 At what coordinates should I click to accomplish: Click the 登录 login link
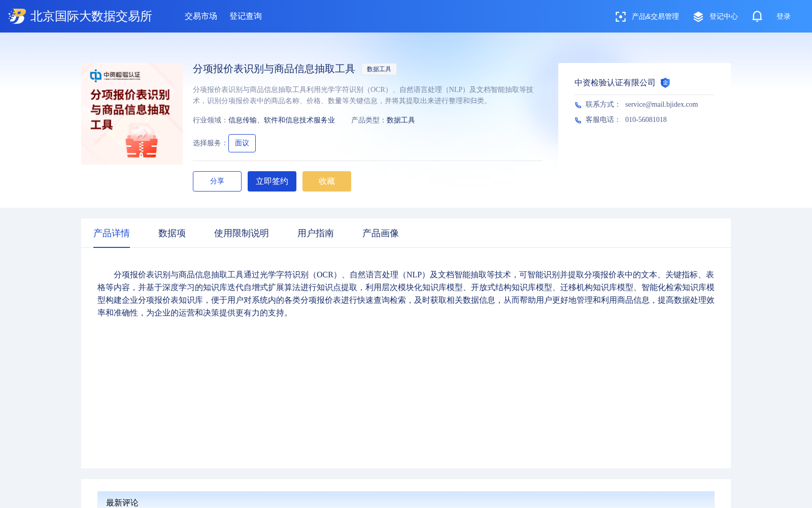pos(784,17)
